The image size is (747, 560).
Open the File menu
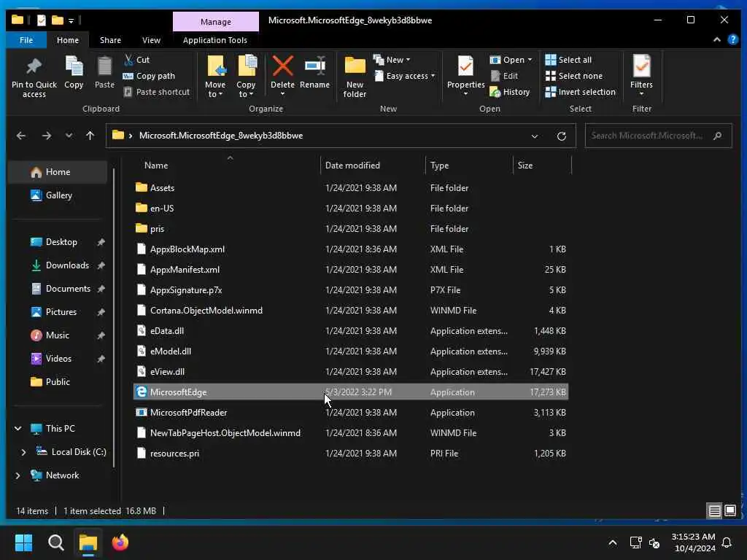pos(26,40)
